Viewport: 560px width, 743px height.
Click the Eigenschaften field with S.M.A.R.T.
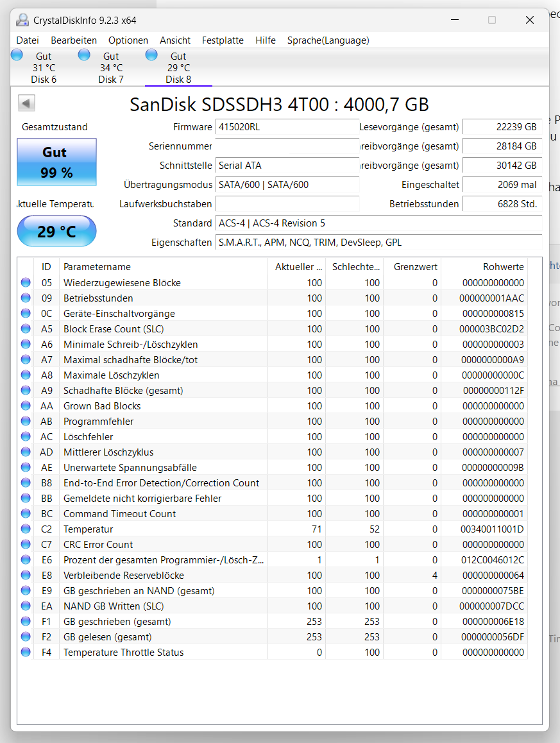(378, 243)
